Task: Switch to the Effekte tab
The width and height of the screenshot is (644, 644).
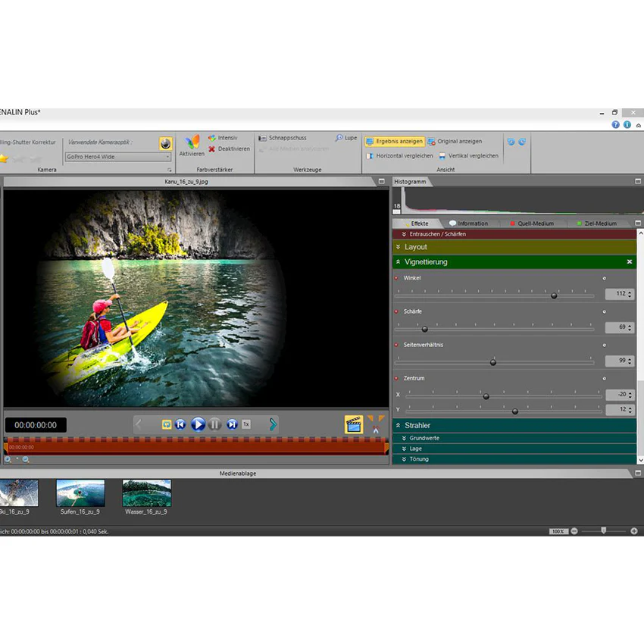Action: (x=417, y=224)
